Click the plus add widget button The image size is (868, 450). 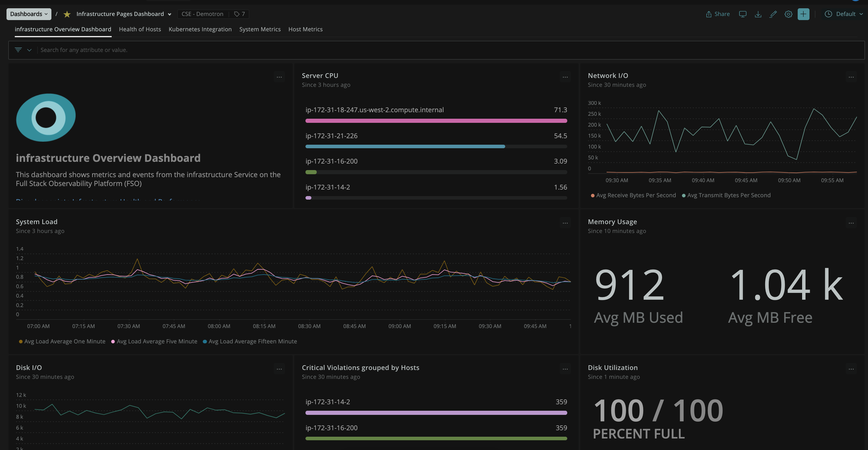[803, 14]
